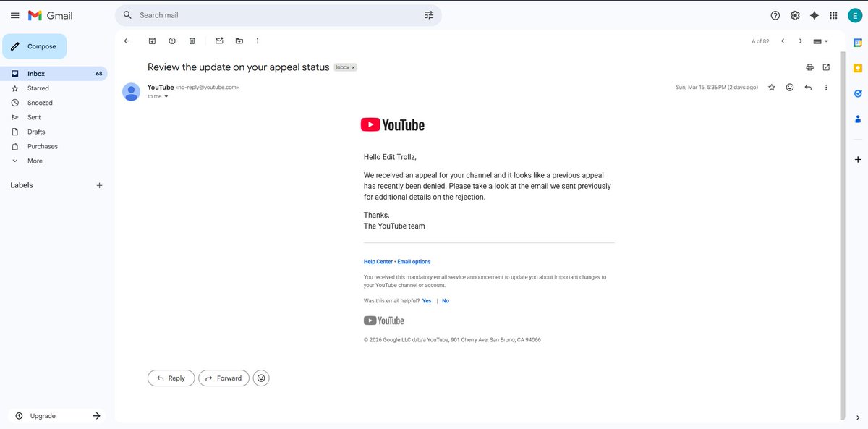Viewport: 868px width, 429px height.
Task: Delete this email
Action: point(192,41)
